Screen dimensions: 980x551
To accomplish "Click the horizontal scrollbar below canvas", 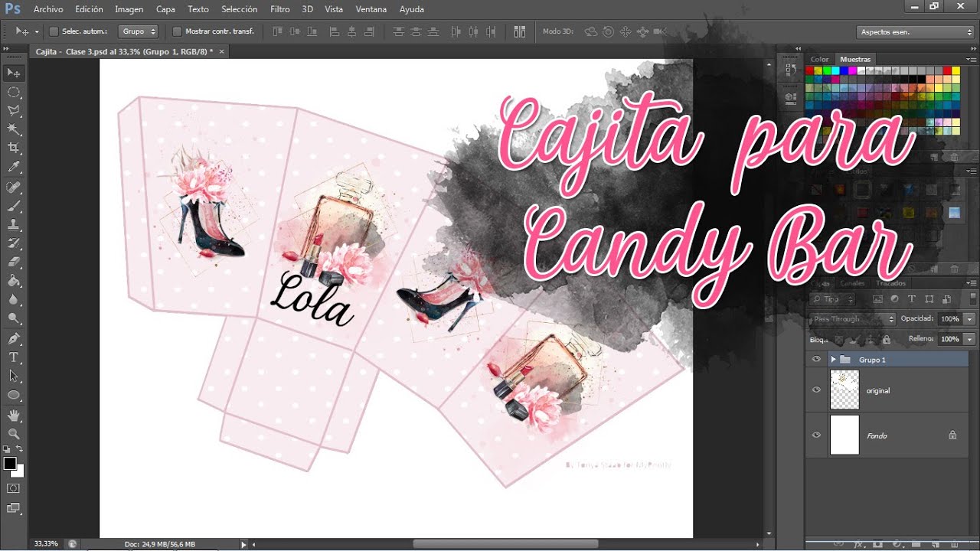I will 505,544.
